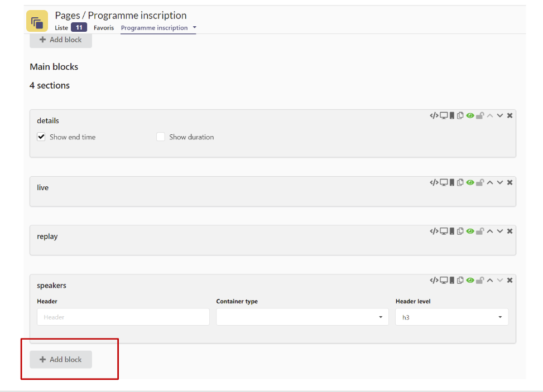
Task: Hide the speakers block using eye icon
Action: pos(470,280)
